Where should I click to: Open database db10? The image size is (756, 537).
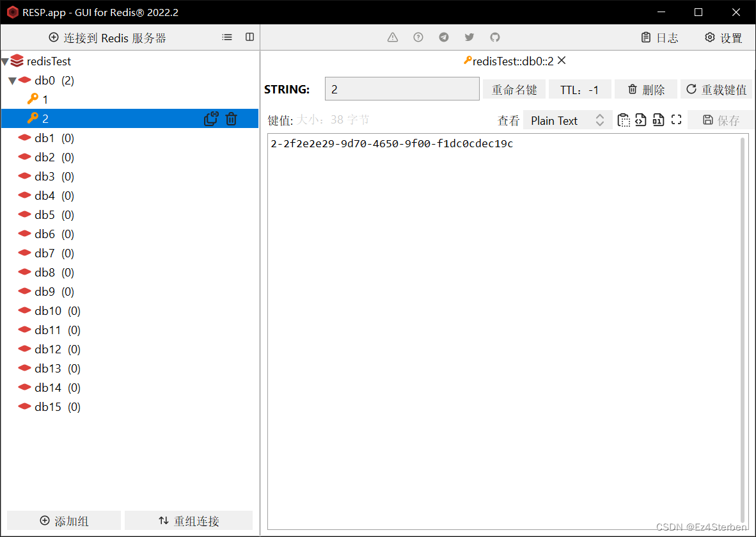point(130,310)
